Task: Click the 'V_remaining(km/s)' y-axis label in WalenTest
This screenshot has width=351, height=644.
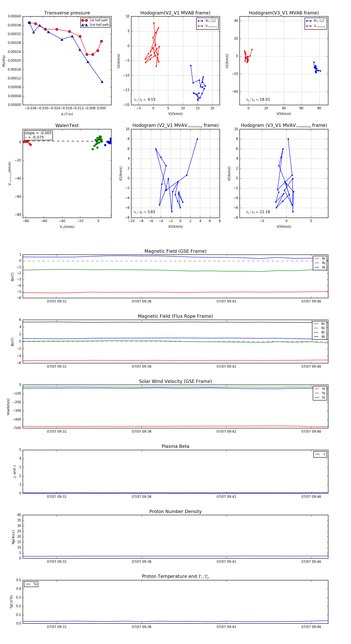Action: (x=10, y=173)
